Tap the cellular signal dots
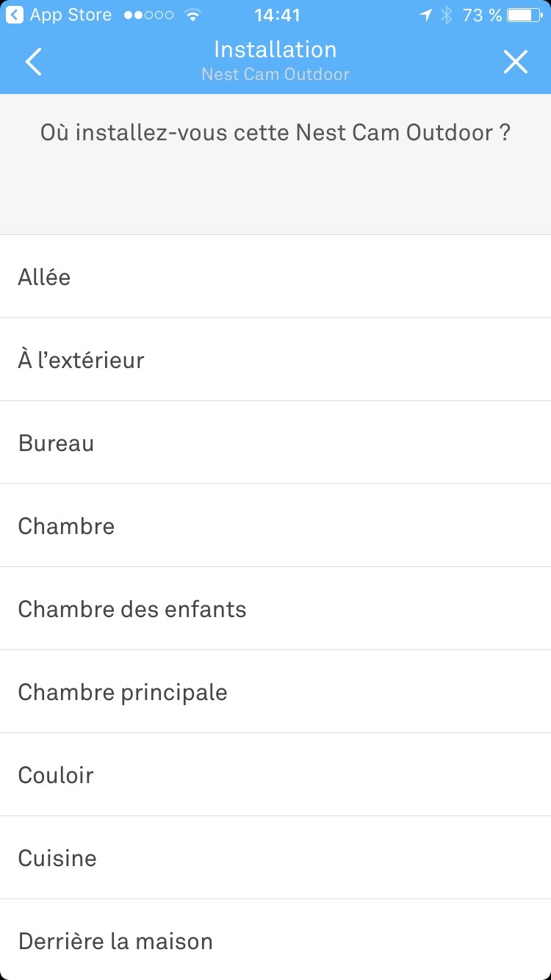Image resolution: width=551 pixels, height=980 pixels. click(x=149, y=15)
